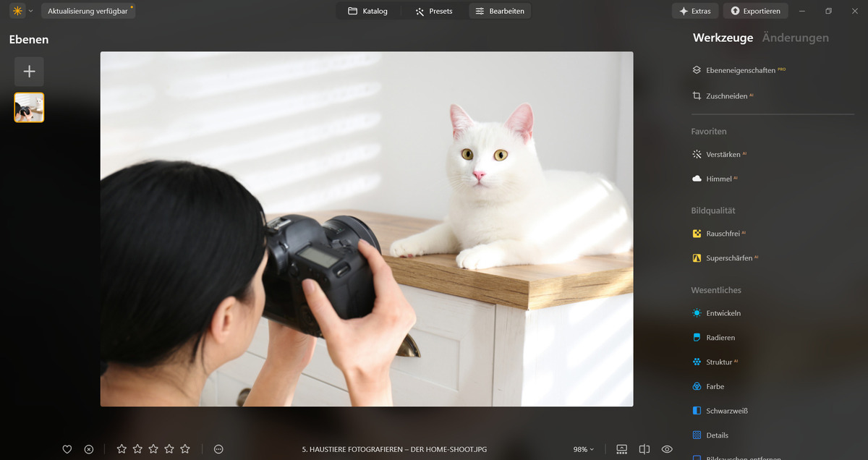The width and height of the screenshot is (868, 460).
Task: Switch to the Katalog tab
Action: pyautogui.click(x=368, y=11)
